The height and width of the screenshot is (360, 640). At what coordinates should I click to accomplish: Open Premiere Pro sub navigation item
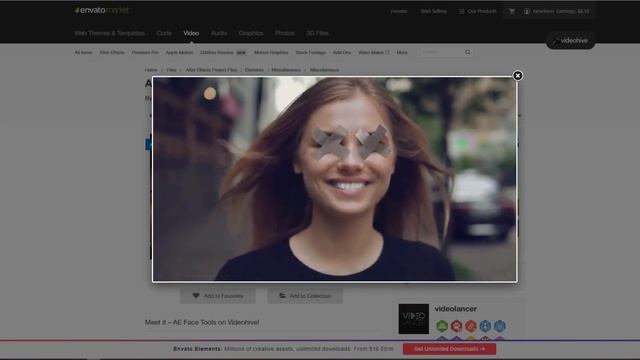tap(145, 53)
